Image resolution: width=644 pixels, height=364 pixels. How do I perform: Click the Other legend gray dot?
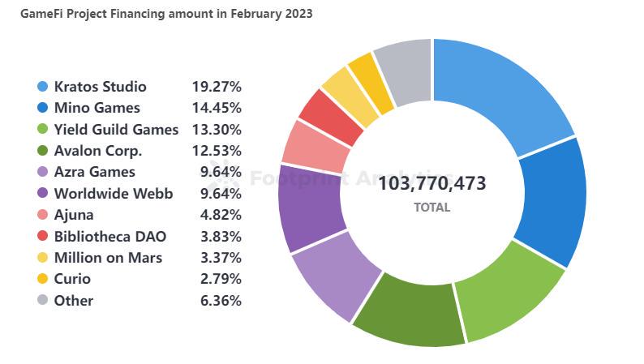point(43,301)
